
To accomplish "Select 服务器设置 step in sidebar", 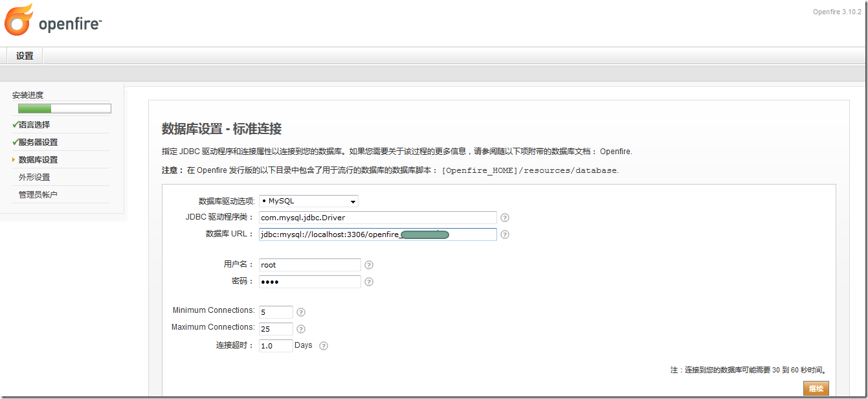I will coord(38,142).
